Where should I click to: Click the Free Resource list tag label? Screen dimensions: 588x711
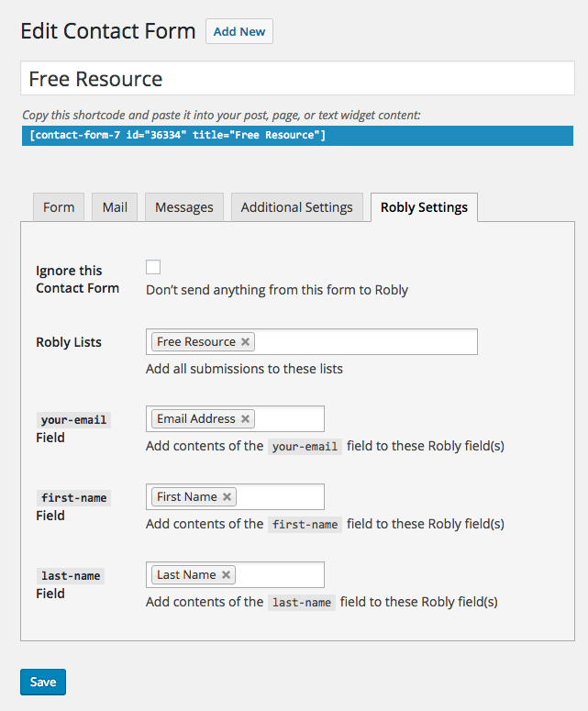196,342
